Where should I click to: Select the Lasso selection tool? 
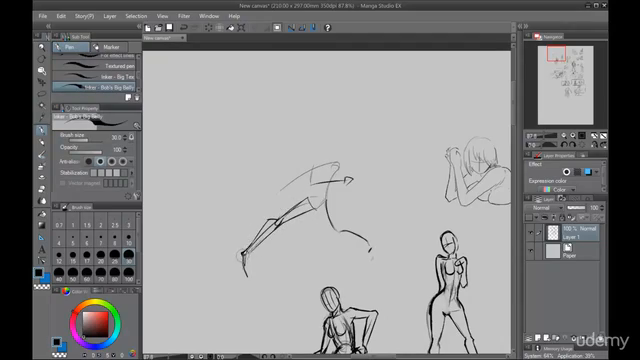[42, 94]
